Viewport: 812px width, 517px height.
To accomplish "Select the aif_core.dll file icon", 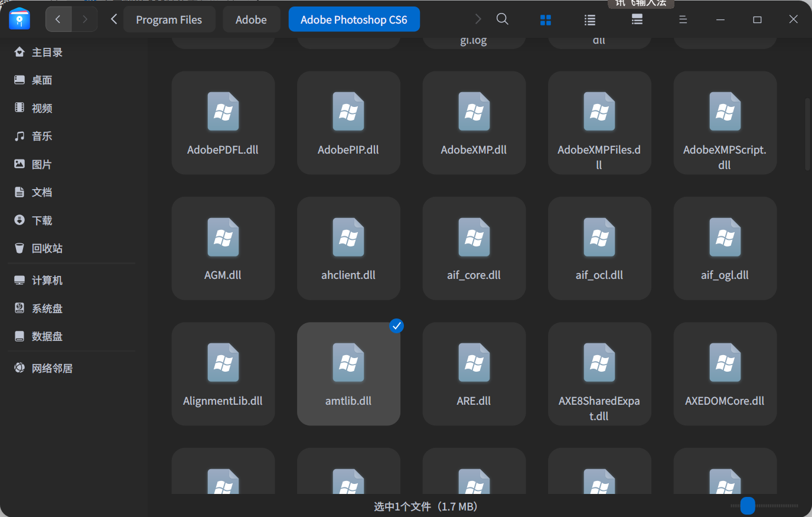I will pos(474,237).
